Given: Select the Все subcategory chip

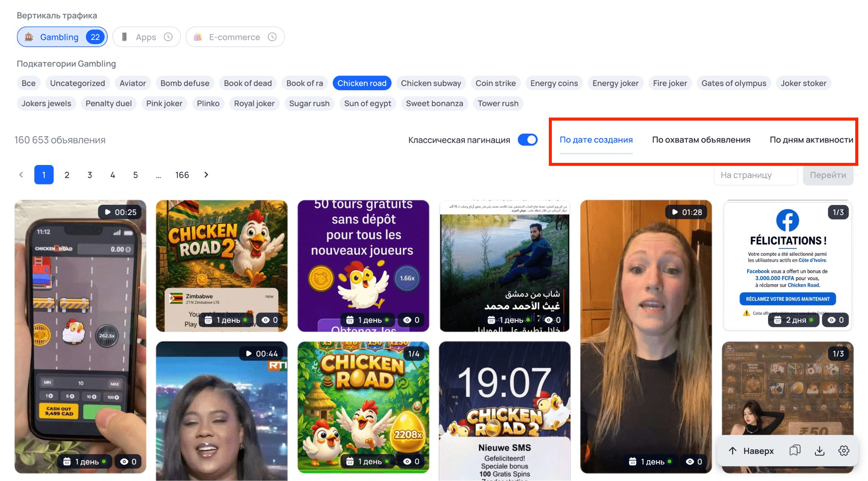Looking at the screenshot, I should tap(29, 83).
